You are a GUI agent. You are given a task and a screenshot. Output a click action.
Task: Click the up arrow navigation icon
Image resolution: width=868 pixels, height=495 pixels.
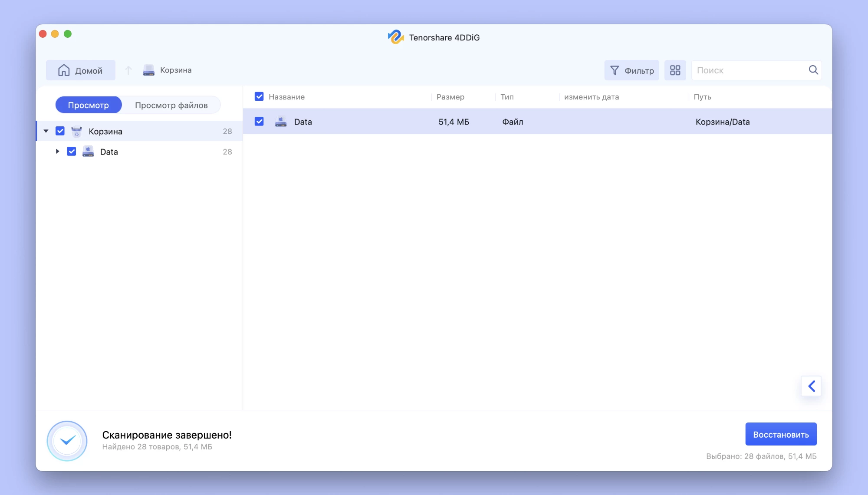(128, 70)
